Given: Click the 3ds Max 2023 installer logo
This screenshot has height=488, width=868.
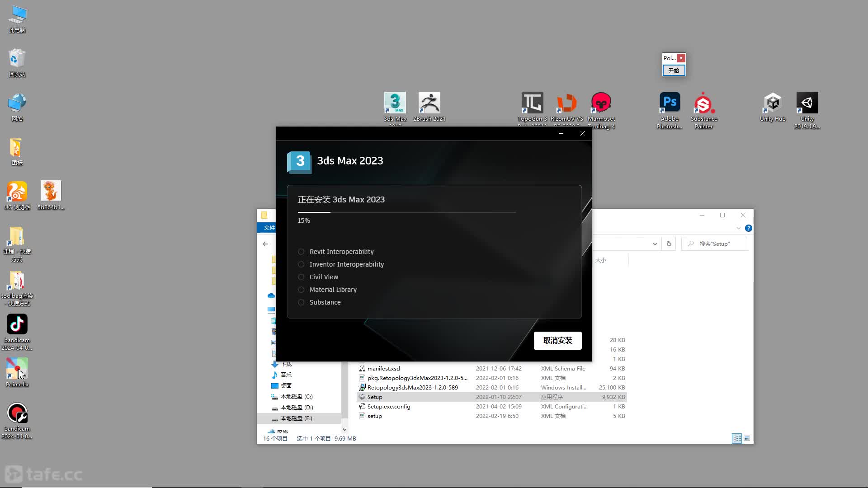Looking at the screenshot, I should (x=299, y=162).
